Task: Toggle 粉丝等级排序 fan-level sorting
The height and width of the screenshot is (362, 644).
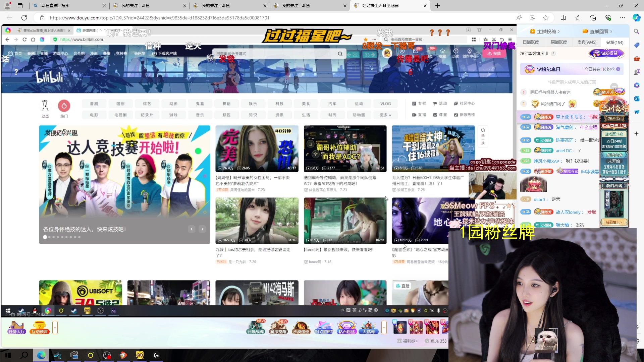Action: tap(534, 54)
